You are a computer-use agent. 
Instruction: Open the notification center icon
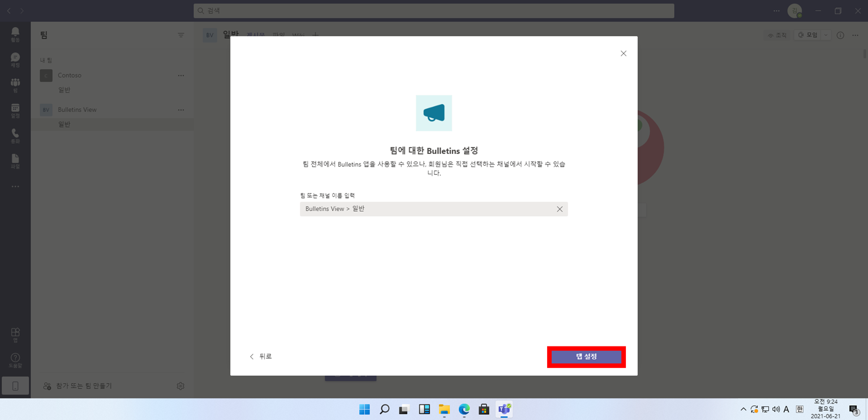(x=854, y=410)
